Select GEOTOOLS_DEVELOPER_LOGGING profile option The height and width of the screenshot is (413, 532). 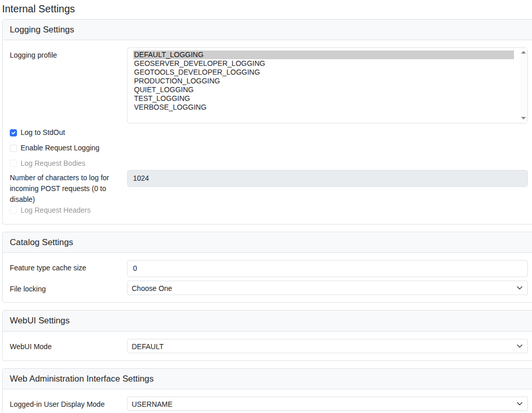[197, 72]
